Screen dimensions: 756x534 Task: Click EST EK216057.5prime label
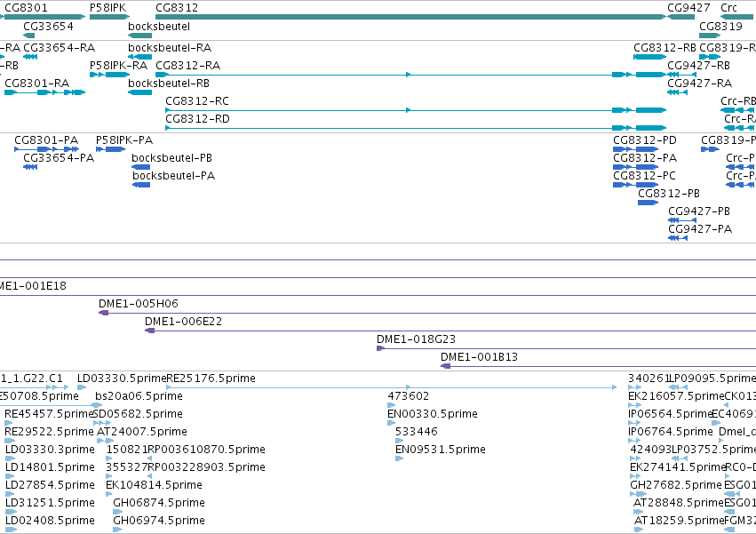click(x=676, y=396)
